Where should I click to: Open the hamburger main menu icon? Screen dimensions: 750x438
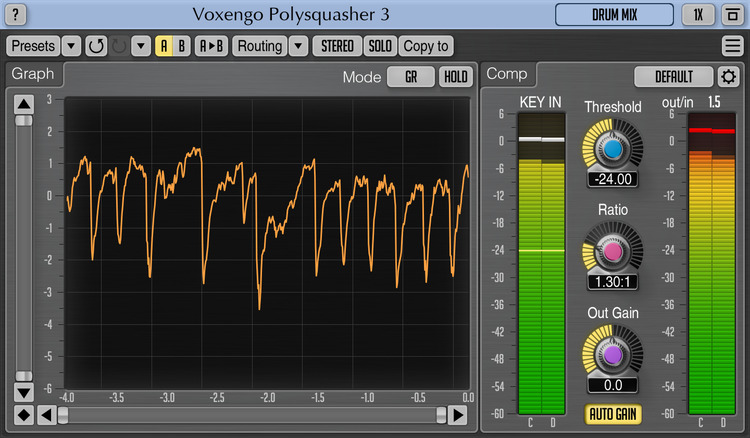(x=732, y=46)
